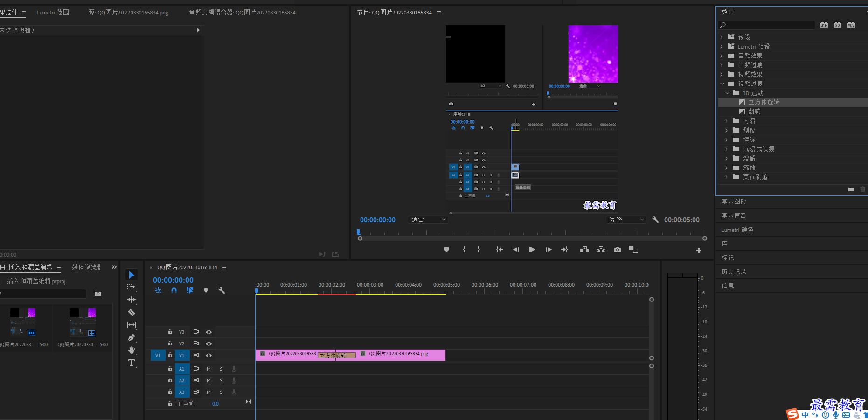
Task: Step forward one frame in program monitor
Action: 549,250
